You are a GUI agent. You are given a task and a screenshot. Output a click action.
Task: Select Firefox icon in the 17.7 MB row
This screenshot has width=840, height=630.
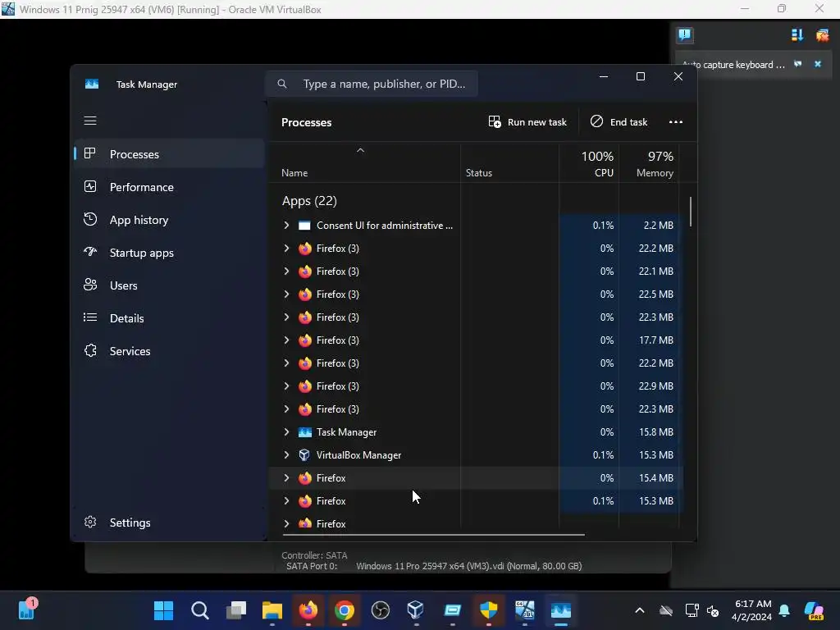(305, 340)
